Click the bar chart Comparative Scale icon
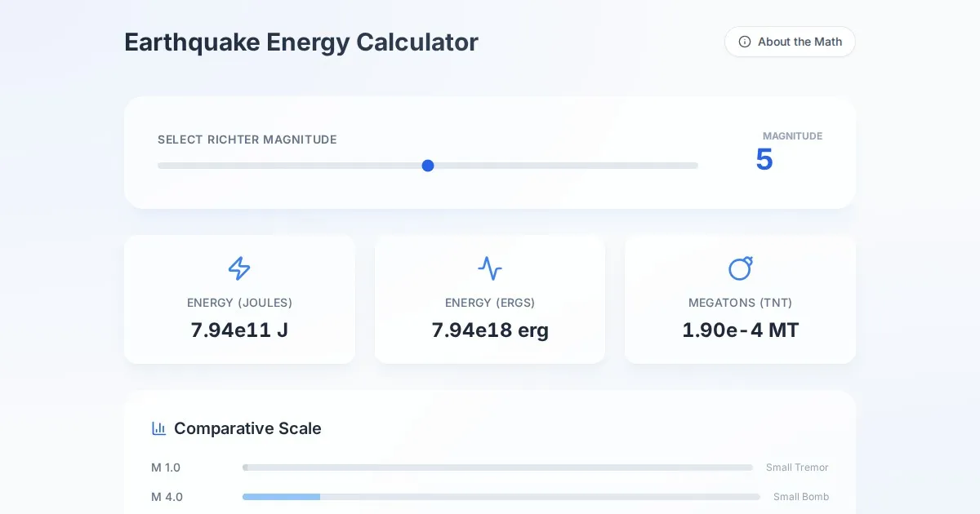Image resolution: width=980 pixels, height=514 pixels. tap(159, 428)
